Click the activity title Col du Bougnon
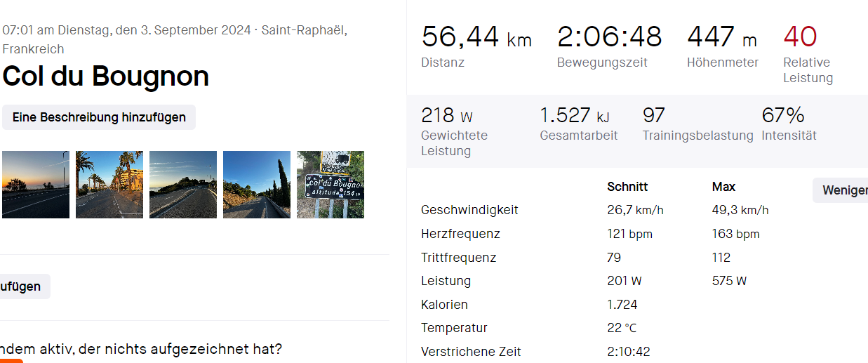This screenshot has height=363, width=868. [x=106, y=77]
